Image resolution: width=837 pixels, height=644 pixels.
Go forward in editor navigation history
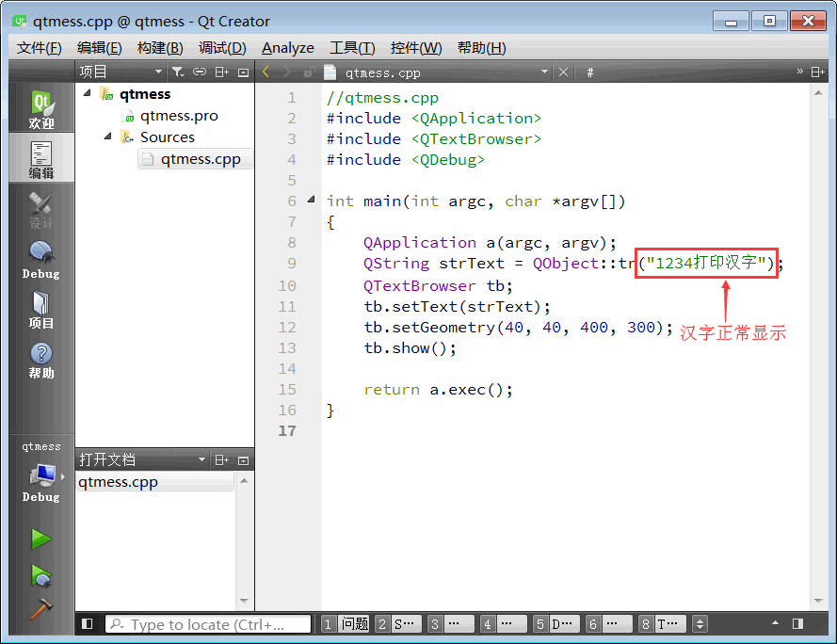coord(286,72)
